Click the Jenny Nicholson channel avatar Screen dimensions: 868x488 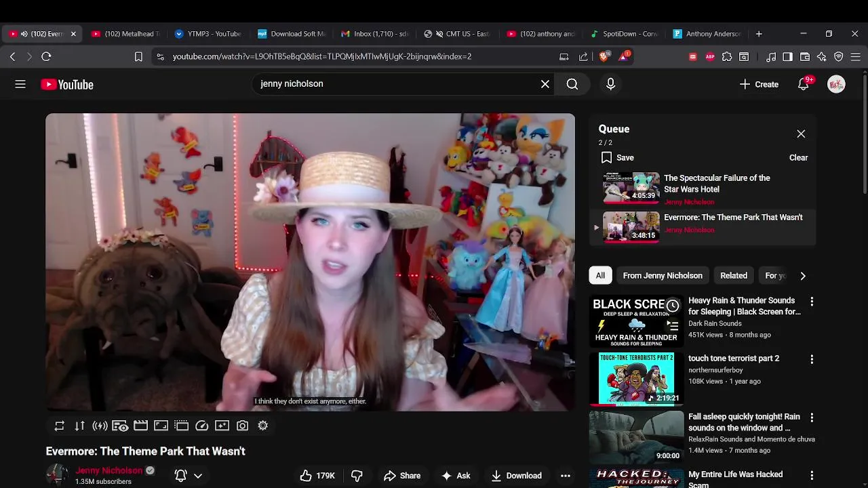point(57,475)
